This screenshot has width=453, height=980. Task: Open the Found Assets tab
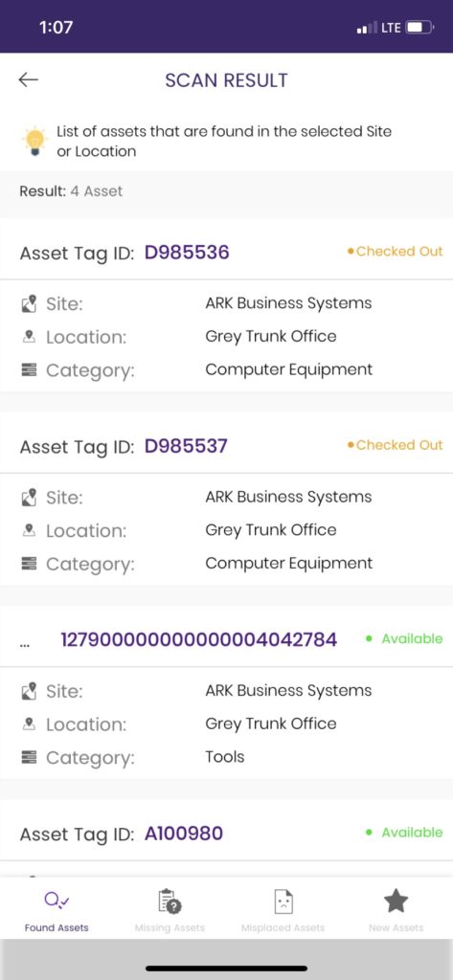click(x=57, y=909)
